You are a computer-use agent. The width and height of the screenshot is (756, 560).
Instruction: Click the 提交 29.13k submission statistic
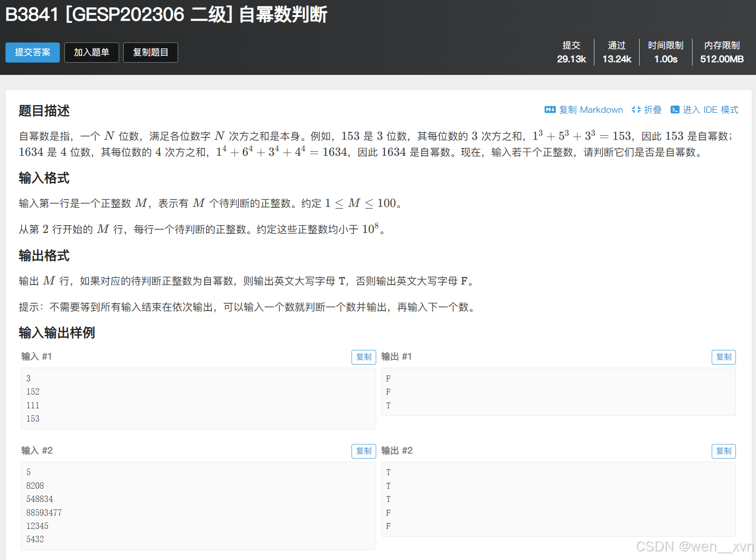coord(571,52)
